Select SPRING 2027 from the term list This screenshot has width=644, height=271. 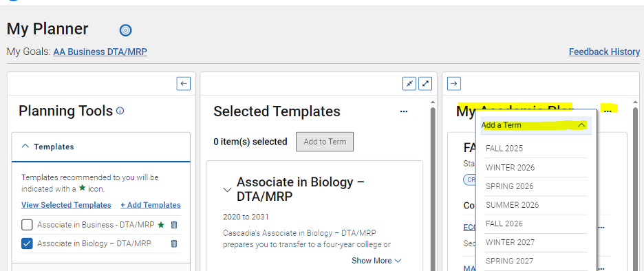coord(536,261)
